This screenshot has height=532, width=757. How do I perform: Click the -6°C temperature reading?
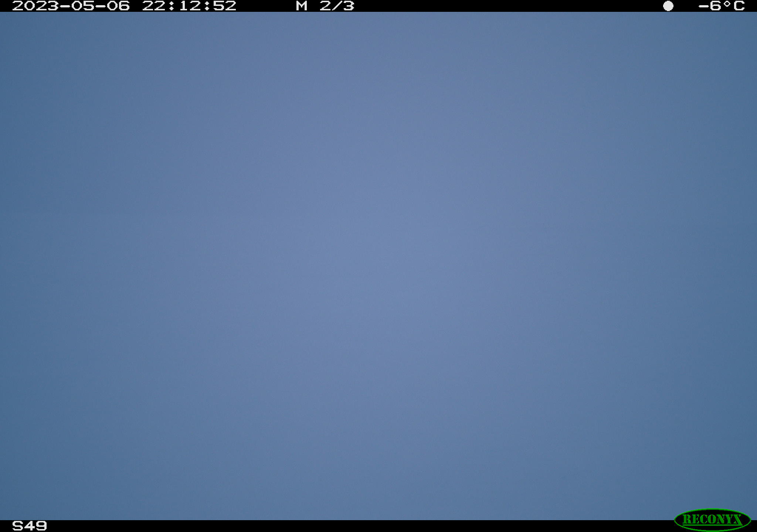click(x=721, y=6)
